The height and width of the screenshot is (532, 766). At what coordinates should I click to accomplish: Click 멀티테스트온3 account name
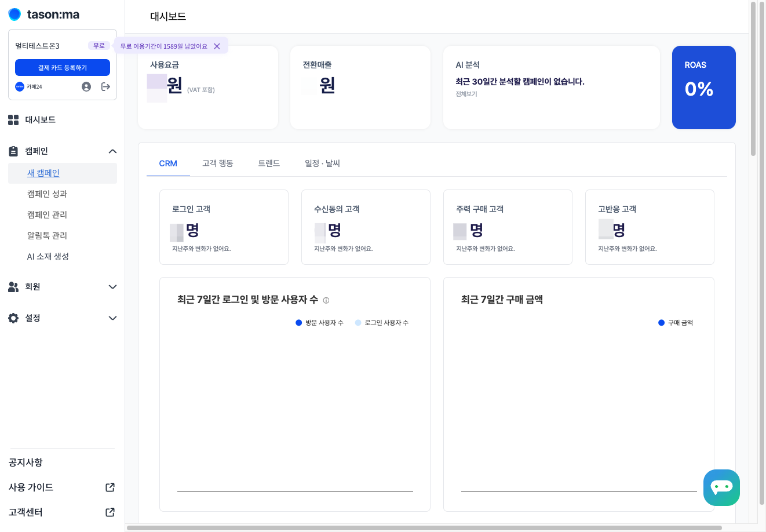point(38,46)
